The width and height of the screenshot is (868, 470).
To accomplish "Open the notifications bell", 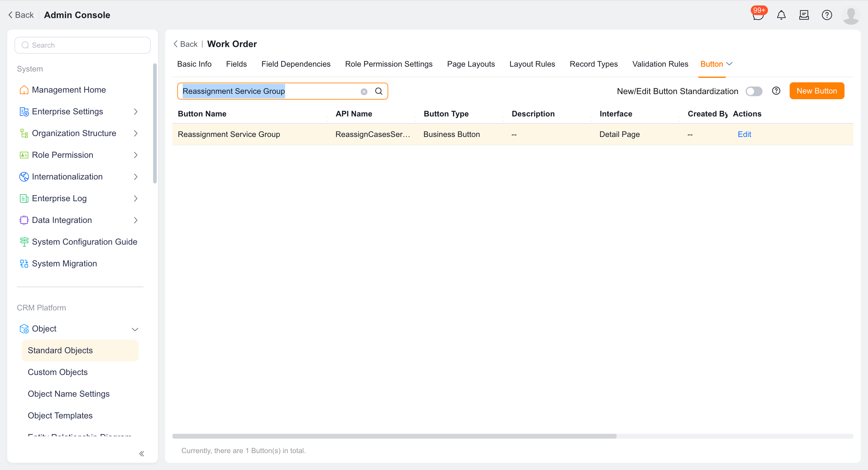I will pos(781,15).
